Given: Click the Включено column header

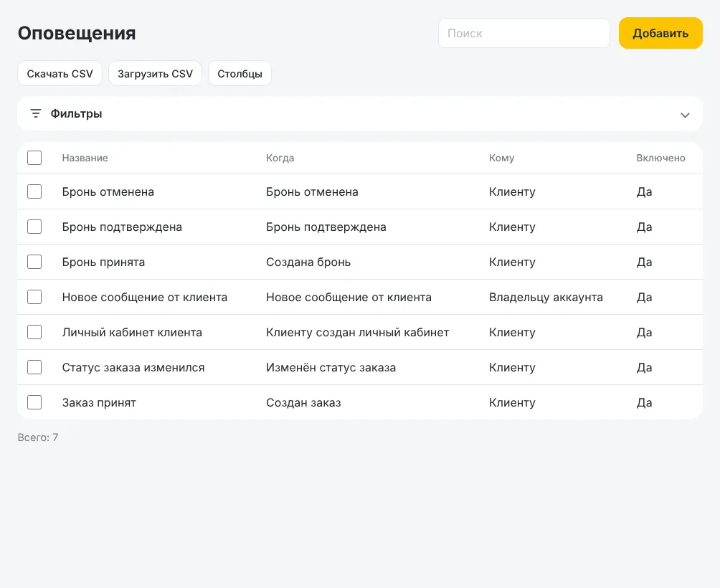Looking at the screenshot, I should pos(660,158).
